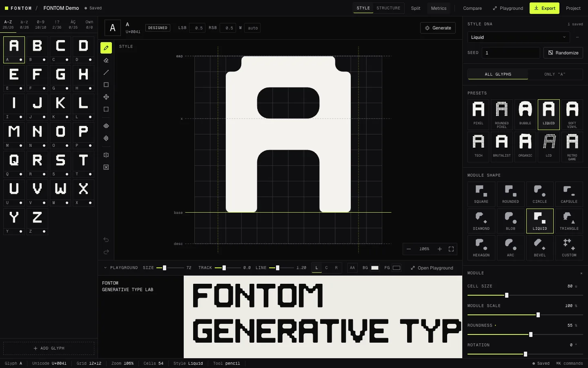Switch to Split view

(416, 8)
